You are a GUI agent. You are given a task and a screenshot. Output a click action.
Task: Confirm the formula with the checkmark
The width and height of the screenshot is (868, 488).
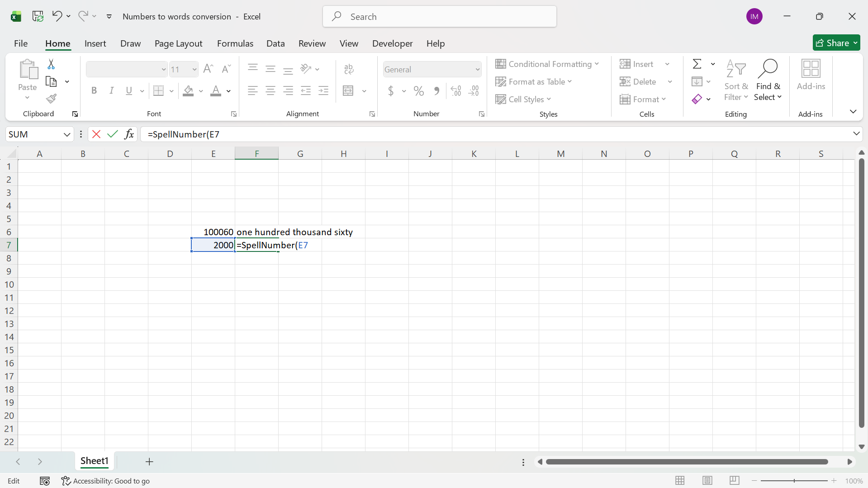(113, 134)
